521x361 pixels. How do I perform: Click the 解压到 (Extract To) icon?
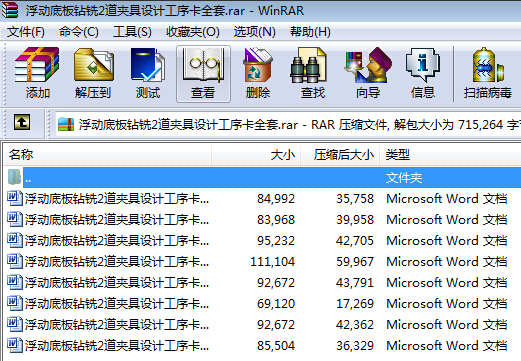pyautogui.click(x=93, y=65)
